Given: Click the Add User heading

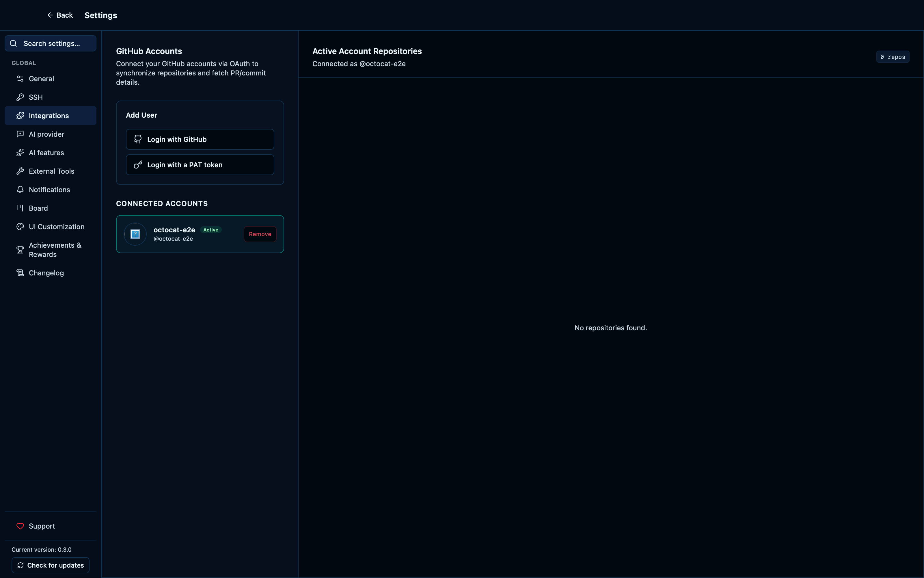Looking at the screenshot, I should click(x=141, y=115).
